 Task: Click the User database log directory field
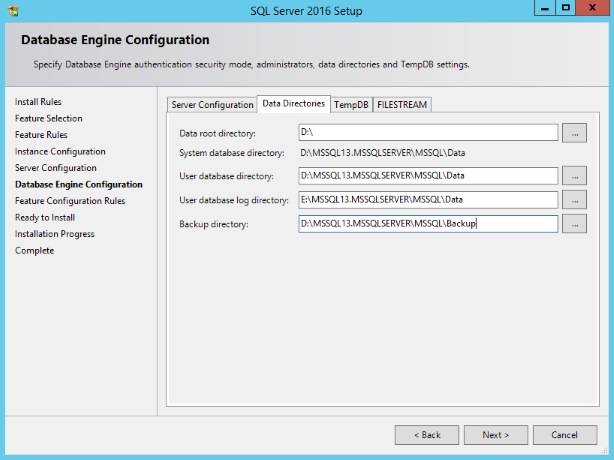coord(428,200)
